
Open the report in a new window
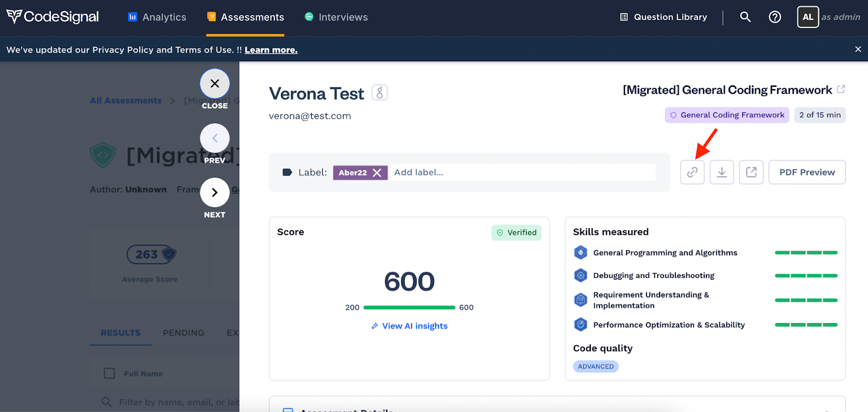(x=751, y=172)
